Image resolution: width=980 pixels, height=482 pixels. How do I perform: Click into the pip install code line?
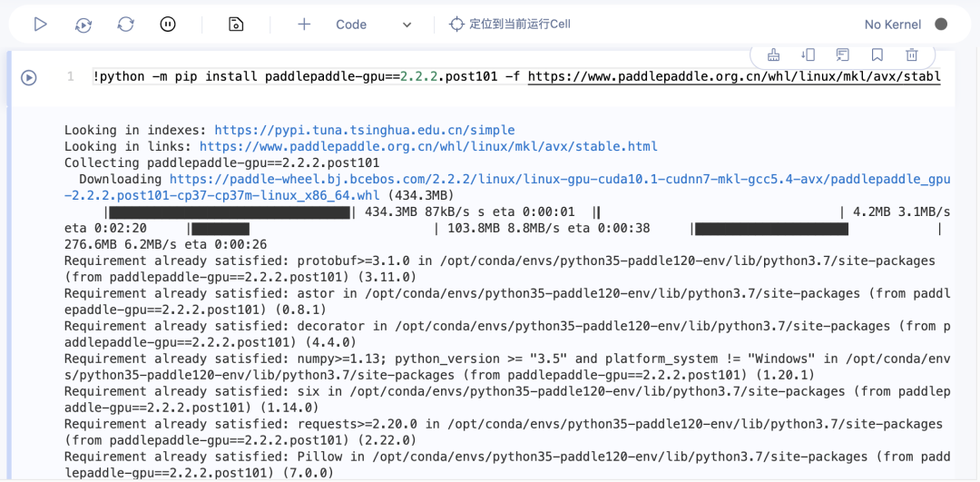click(x=516, y=77)
